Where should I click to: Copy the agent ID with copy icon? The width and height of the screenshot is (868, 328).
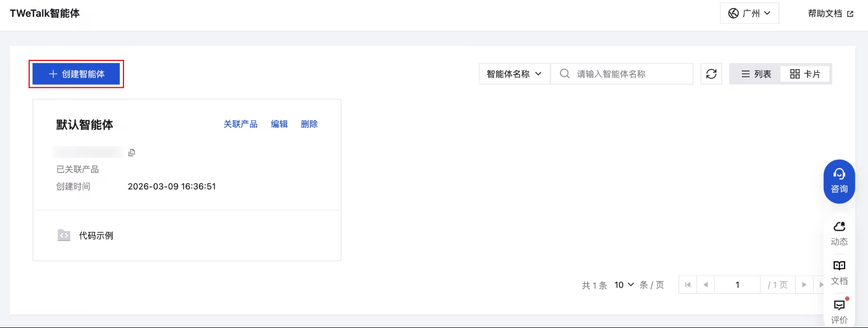pos(131,153)
